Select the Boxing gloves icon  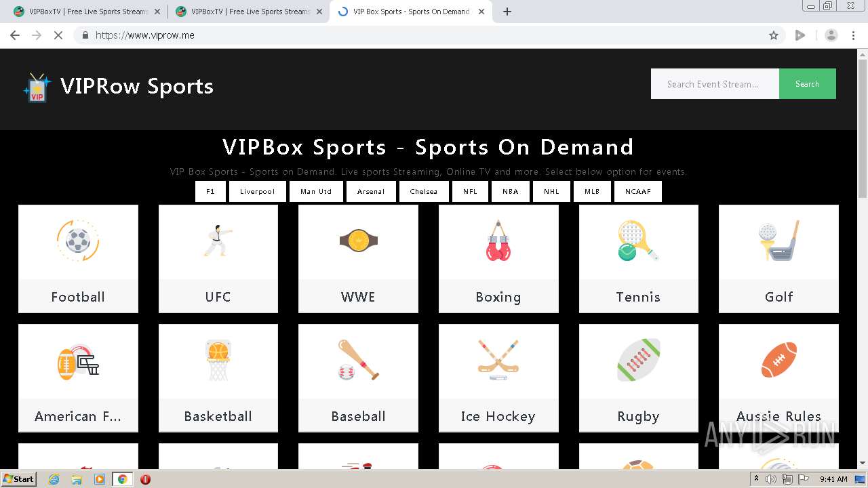pos(498,241)
